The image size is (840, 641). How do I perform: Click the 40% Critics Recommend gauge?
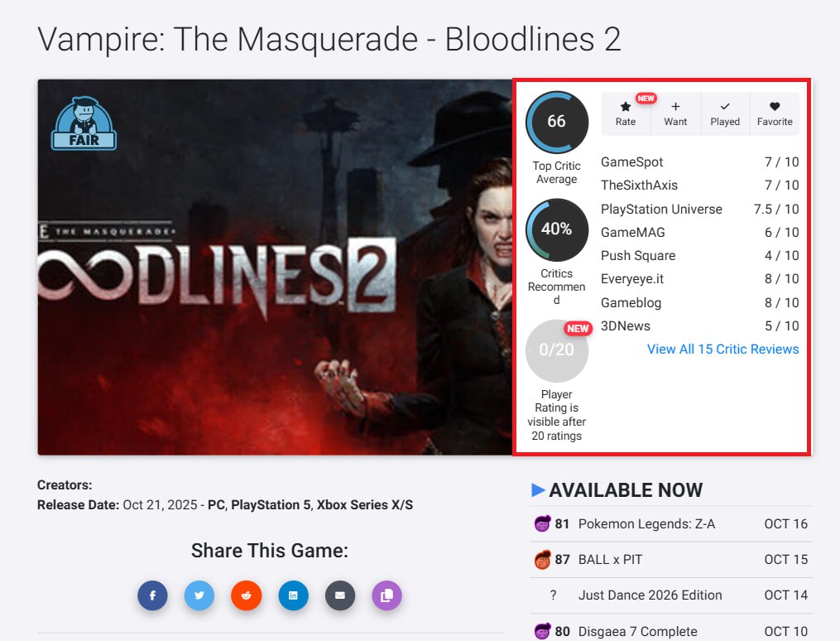pos(557,229)
